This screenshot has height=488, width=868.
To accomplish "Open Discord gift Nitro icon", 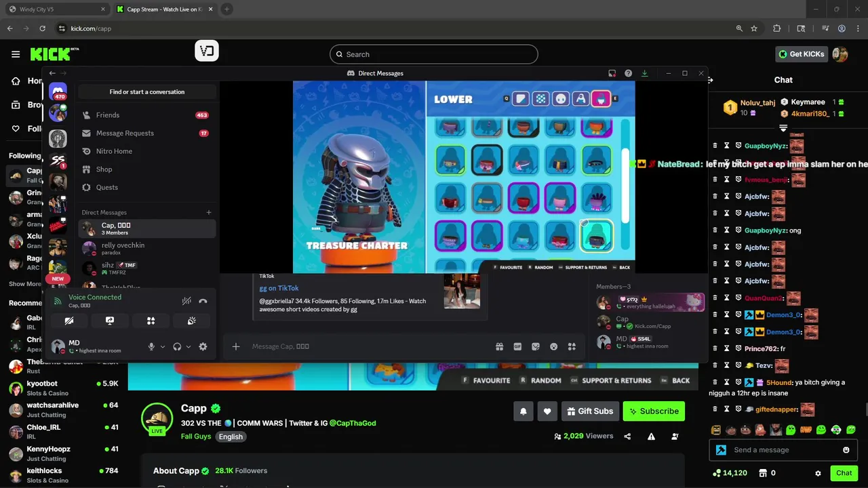I will pyautogui.click(x=500, y=346).
